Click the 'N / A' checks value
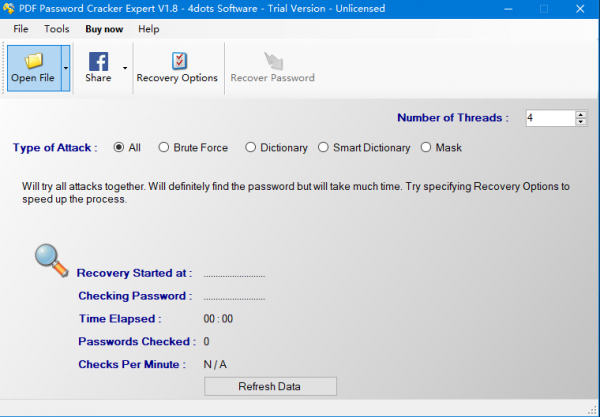The image size is (600, 417). pyautogui.click(x=215, y=365)
